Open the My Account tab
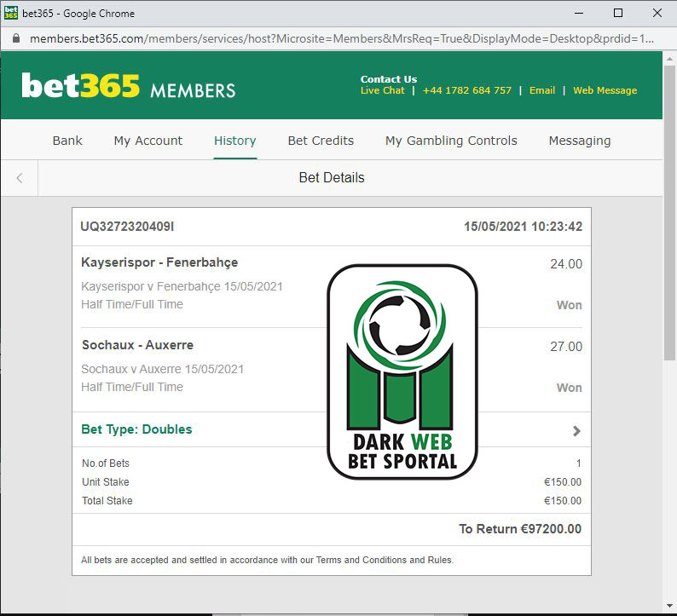The height and width of the screenshot is (616, 677). (148, 141)
